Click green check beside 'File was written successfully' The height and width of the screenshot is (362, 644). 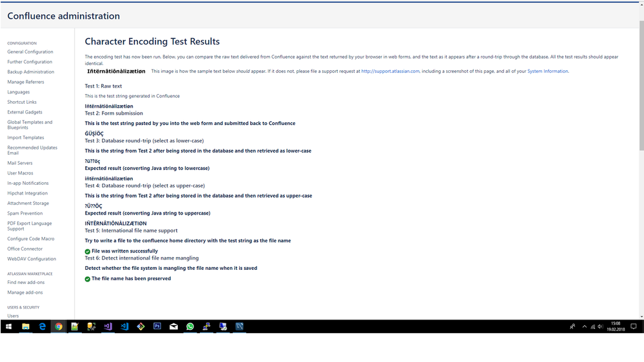pyautogui.click(x=88, y=252)
